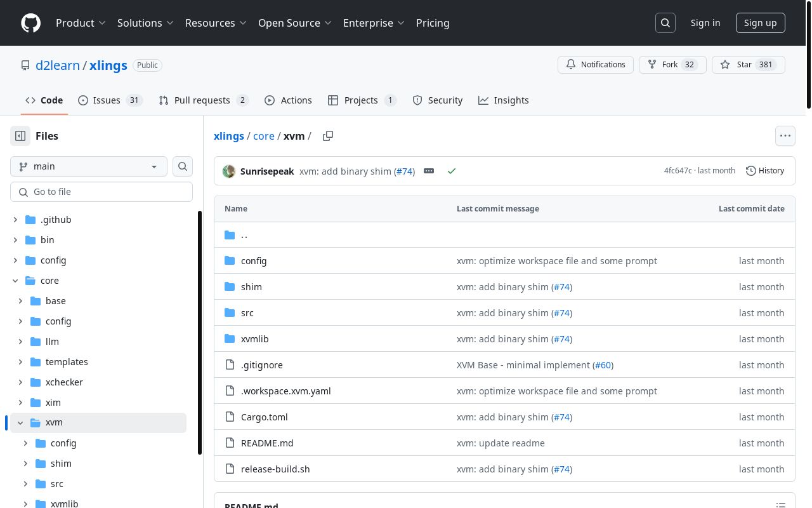This screenshot has width=812, height=508.
Task: Click the file tree search icon
Action: click(x=183, y=166)
